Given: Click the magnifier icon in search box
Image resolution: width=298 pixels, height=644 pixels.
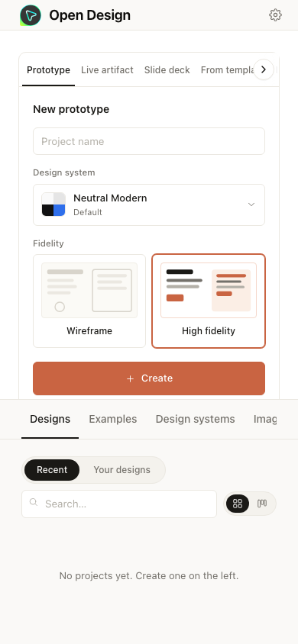Looking at the screenshot, I should coord(34,503).
